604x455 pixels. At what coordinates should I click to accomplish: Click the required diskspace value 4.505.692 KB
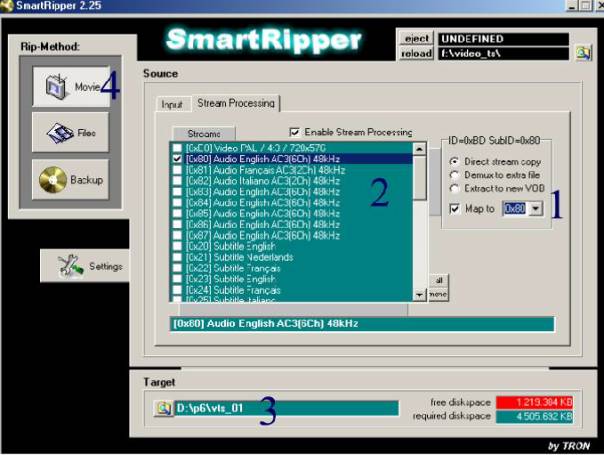(x=534, y=416)
